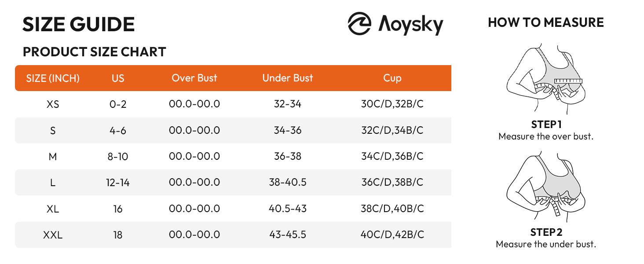Image resolution: width=644 pixels, height=264 pixels.
Task: Click the 40C/D,42B/C cup cell
Action: tap(392, 235)
